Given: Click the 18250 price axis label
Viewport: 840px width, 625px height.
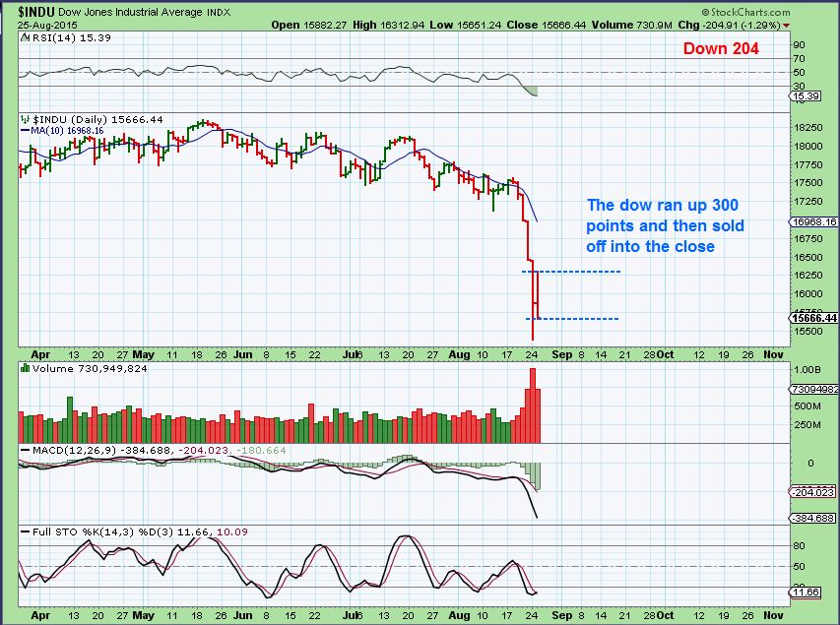Looking at the screenshot, I should point(808,128).
